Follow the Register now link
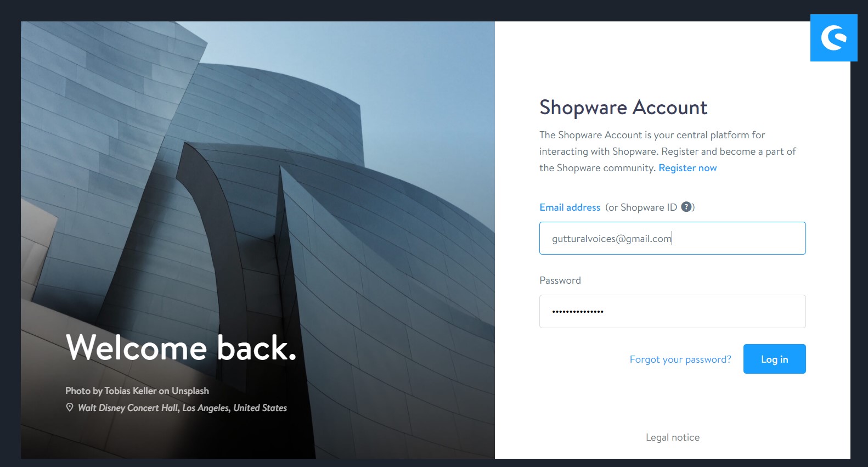868x467 pixels. click(687, 168)
